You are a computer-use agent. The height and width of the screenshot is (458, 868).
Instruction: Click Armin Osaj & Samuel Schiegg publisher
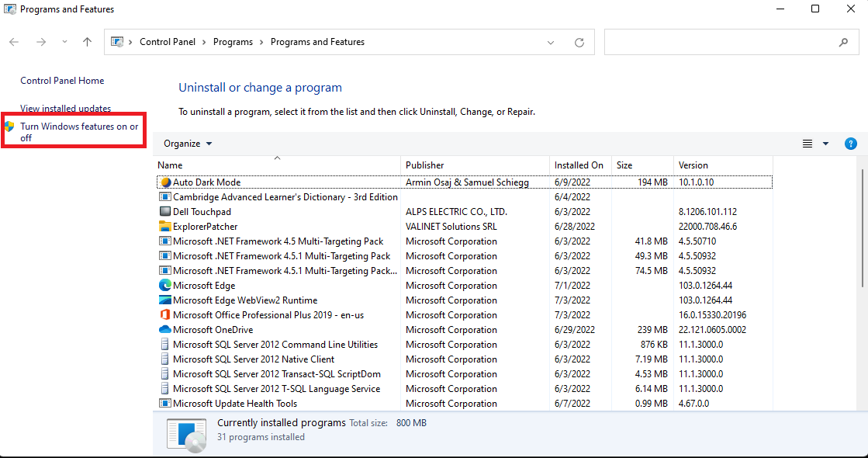tap(467, 182)
